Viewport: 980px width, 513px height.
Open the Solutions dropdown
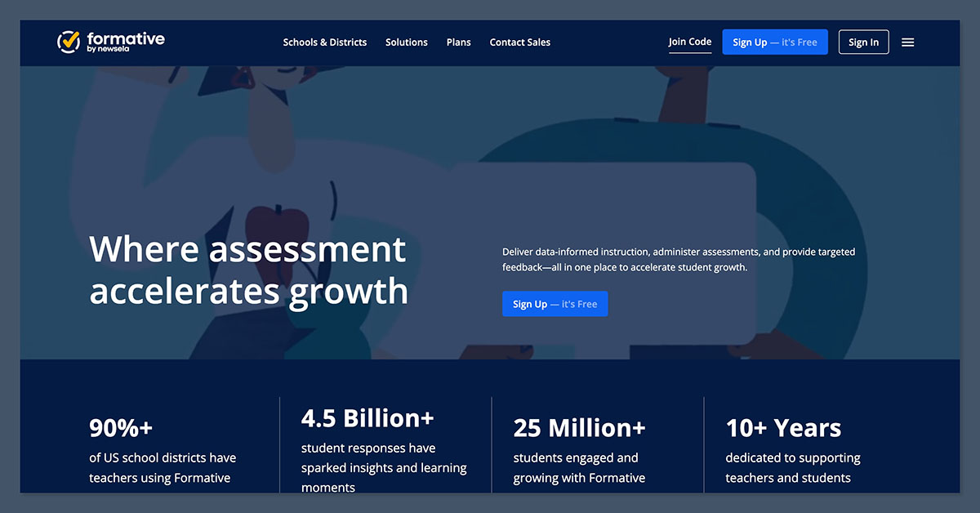(406, 42)
